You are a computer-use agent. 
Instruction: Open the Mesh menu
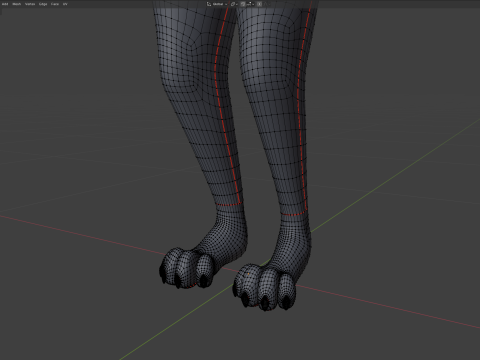(16, 4)
